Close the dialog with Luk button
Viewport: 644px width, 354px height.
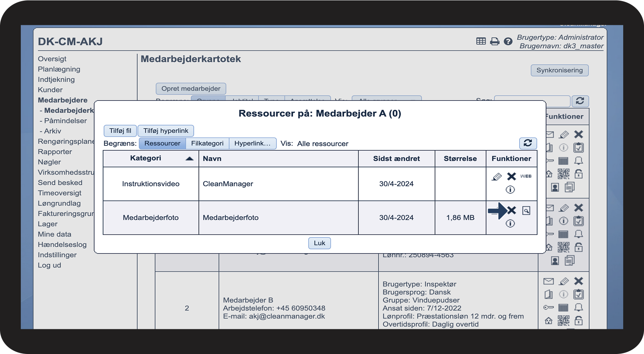(319, 243)
